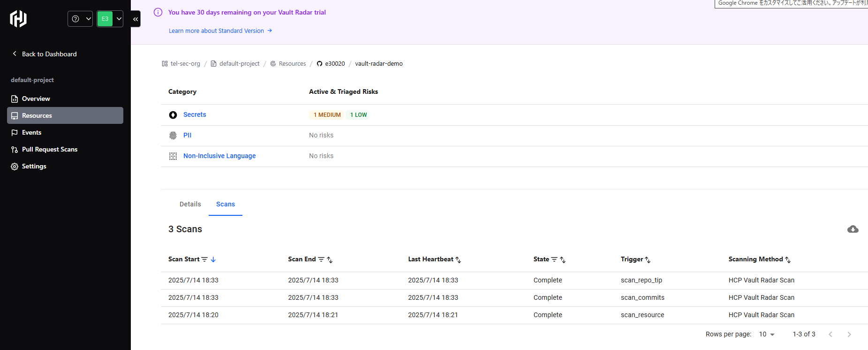Viewport: 868px width, 350px height.
Task: Open the State column filter
Action: pyautogui.click(x=554, y=259)
